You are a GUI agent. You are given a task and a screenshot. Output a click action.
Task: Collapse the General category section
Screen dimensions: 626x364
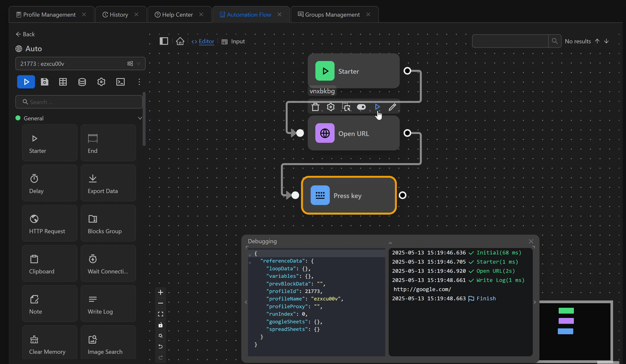140,118
